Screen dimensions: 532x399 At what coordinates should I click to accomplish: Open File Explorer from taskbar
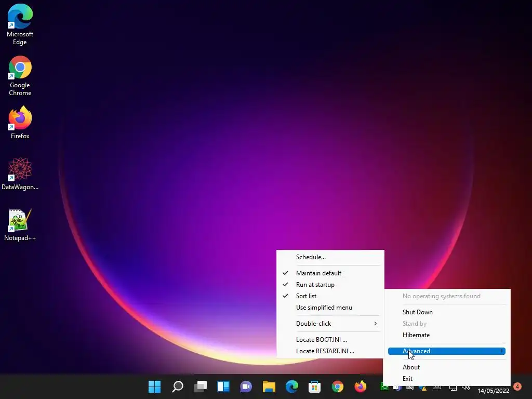coord(269,387)
